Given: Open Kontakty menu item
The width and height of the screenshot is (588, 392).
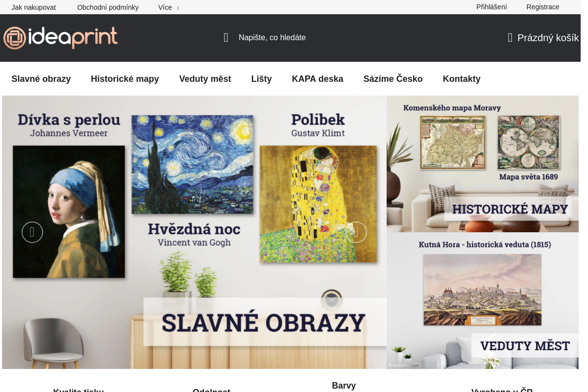Looking at the screenshot, I should pyautogui.click(x=462, y=79).
